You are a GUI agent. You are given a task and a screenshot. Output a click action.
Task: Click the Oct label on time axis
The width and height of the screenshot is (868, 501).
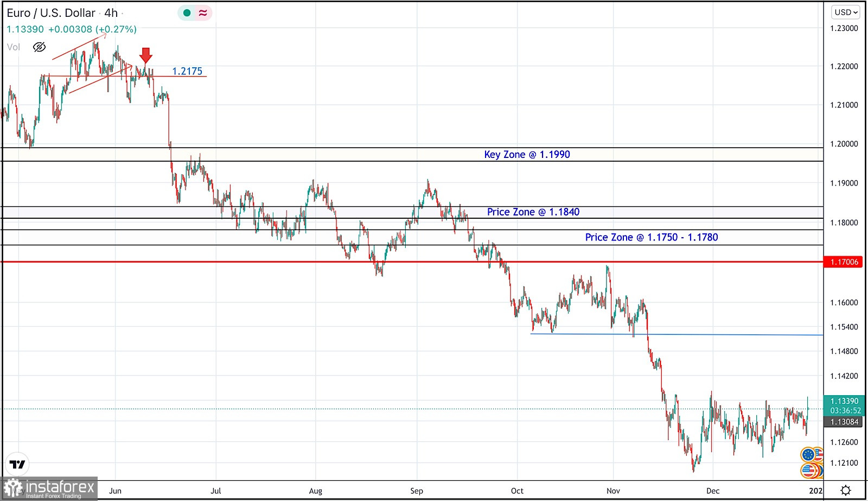pyautogui.click(x=517, y=491)
